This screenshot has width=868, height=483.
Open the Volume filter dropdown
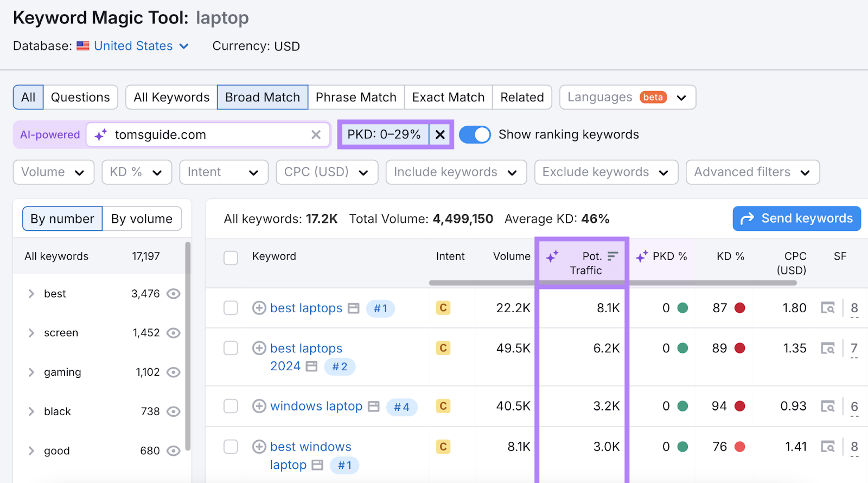[x=53, y=172]
